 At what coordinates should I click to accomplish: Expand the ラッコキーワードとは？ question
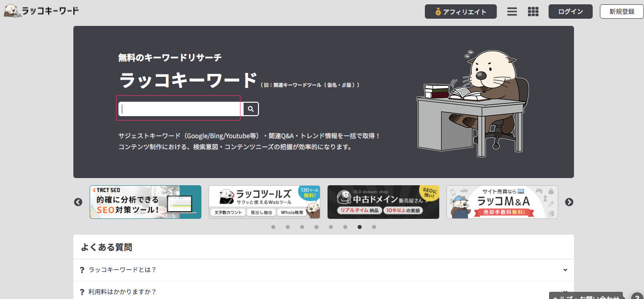[324, 270]
